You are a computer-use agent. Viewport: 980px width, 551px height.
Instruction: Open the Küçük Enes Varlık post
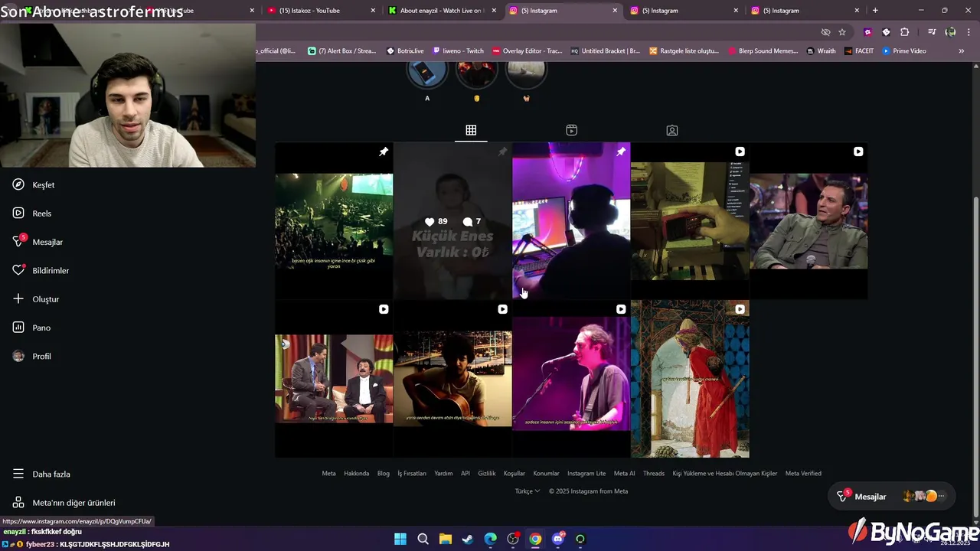click(452, 220)
